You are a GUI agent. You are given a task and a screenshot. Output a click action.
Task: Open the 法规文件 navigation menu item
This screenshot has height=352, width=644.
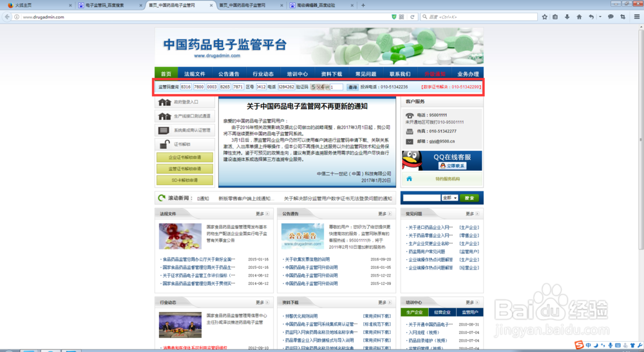194,74
